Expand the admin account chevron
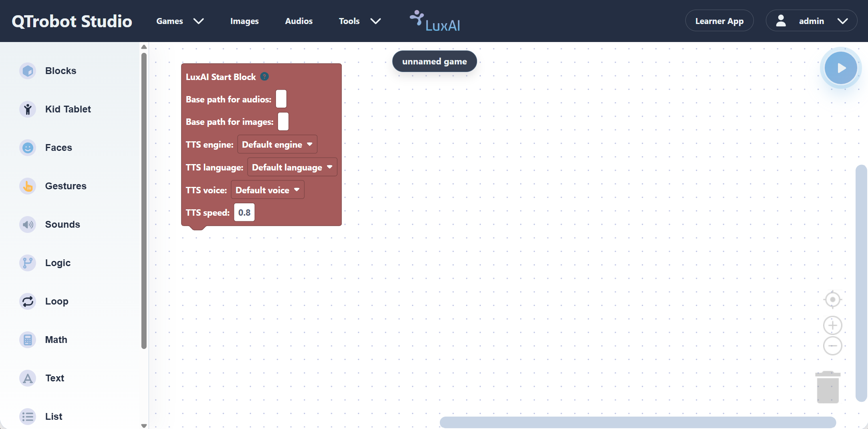 pos(843,21)
